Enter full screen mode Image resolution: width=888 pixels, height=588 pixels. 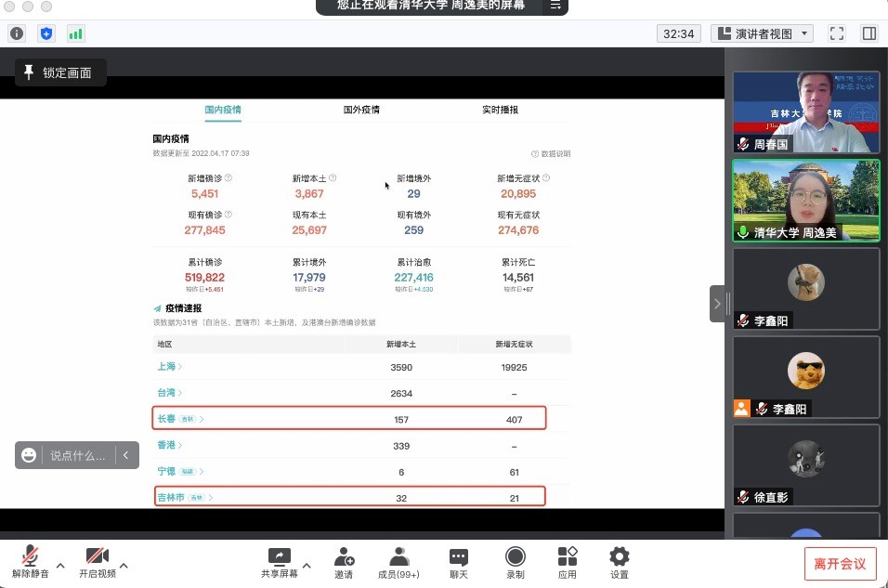(836, 33)
